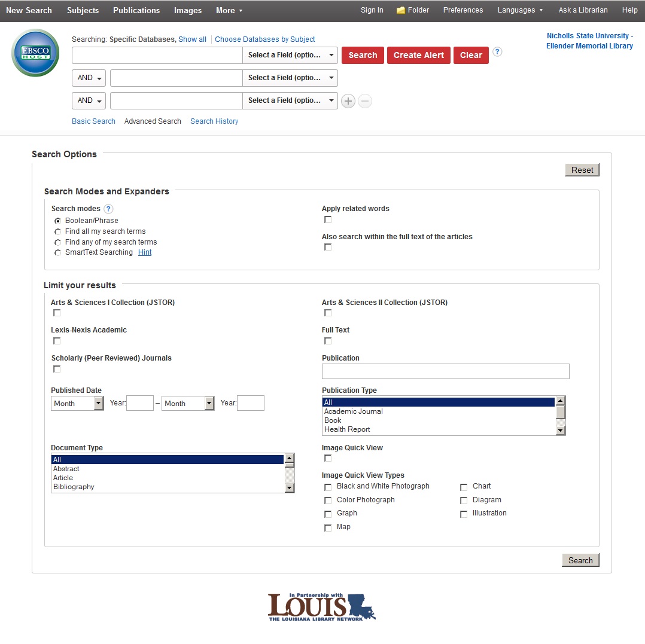Click inside the Publication input field
645x644 pixels.
[445, 371]
